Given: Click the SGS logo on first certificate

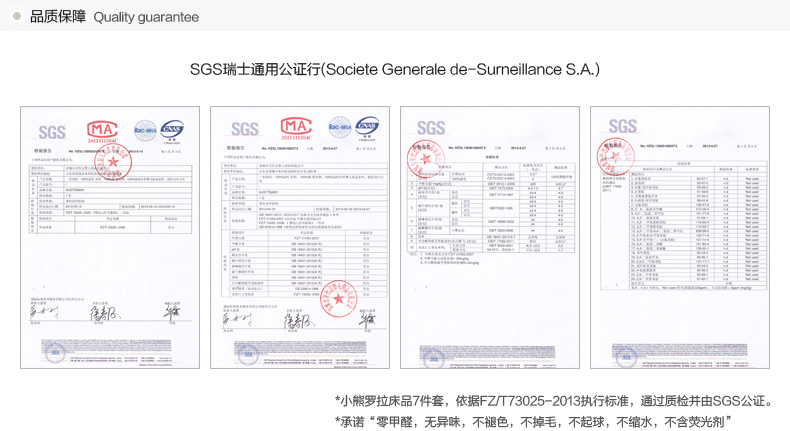Looking at the screenshot, I should (x=52, y=133).
